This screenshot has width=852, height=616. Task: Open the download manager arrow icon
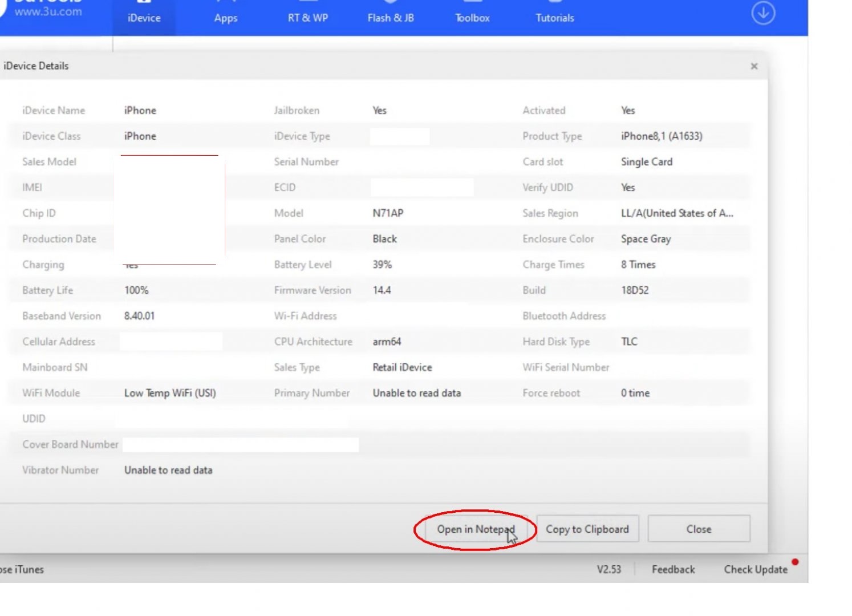coord(762,13)
